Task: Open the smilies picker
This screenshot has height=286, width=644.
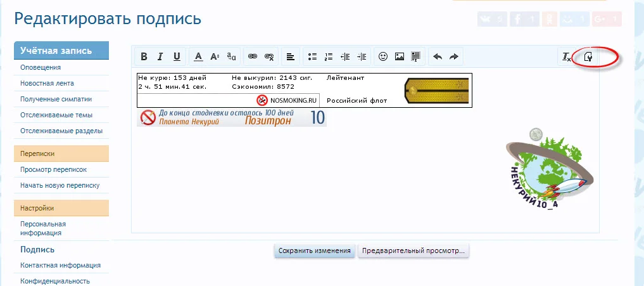Action: [x=383, y=57]
